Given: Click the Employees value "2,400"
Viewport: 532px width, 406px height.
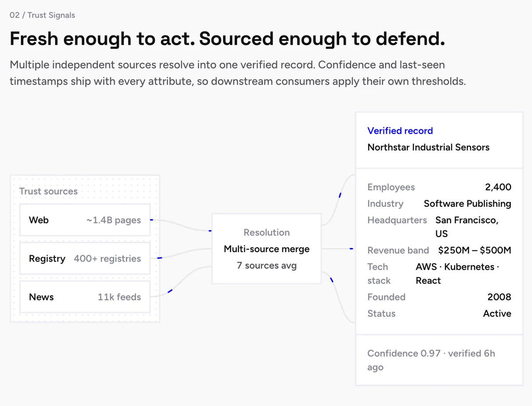Looking at the screenshot, I should (x=498, y=187).
